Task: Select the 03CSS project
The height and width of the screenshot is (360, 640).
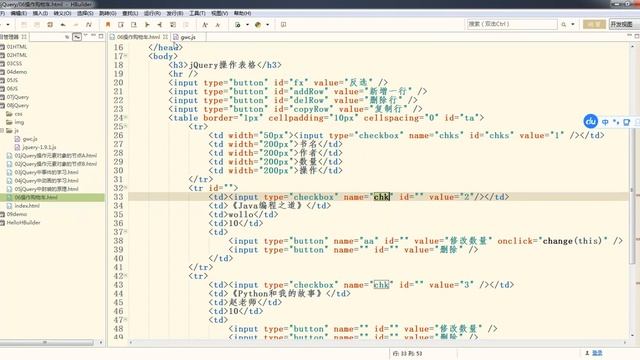Action: [x=14, y=64]
